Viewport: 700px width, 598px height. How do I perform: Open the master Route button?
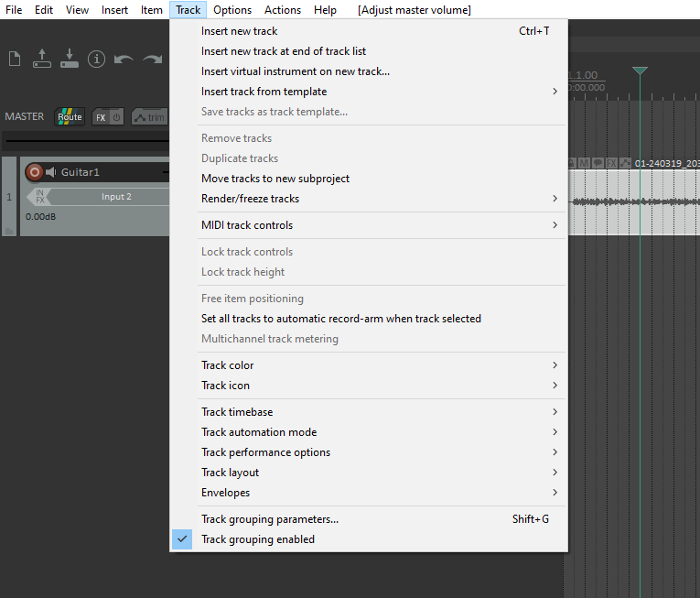70,116
